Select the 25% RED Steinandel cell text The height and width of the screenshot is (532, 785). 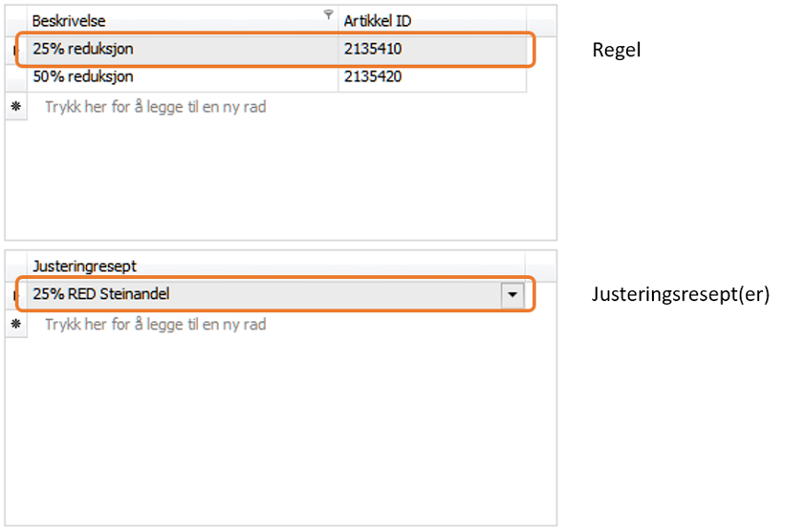[x=102, y=295]
